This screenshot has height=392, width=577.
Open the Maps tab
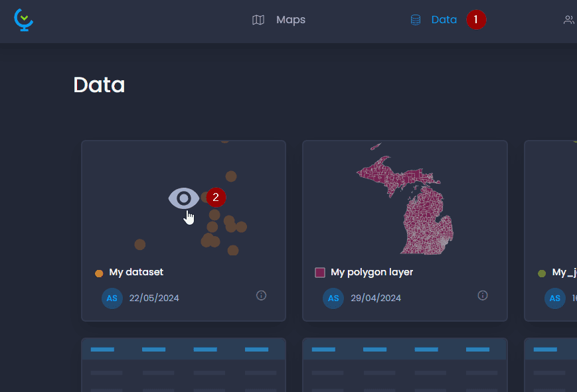[291, 19]
